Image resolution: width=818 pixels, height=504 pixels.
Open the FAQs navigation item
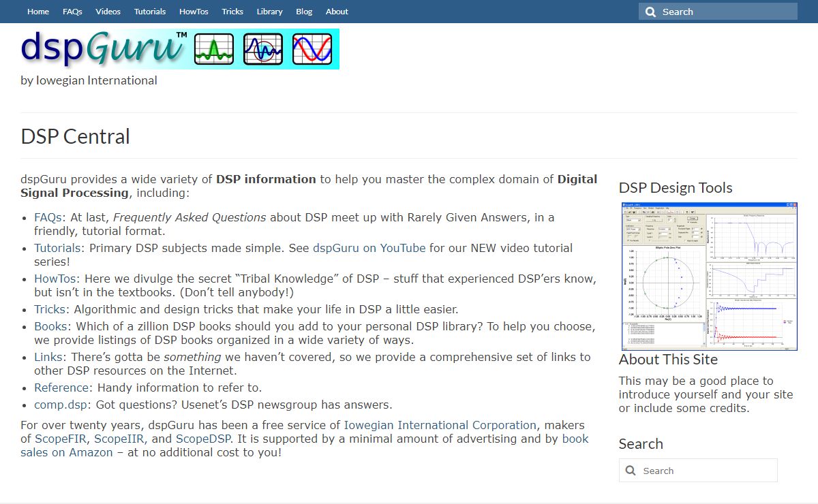pos(72,12)
